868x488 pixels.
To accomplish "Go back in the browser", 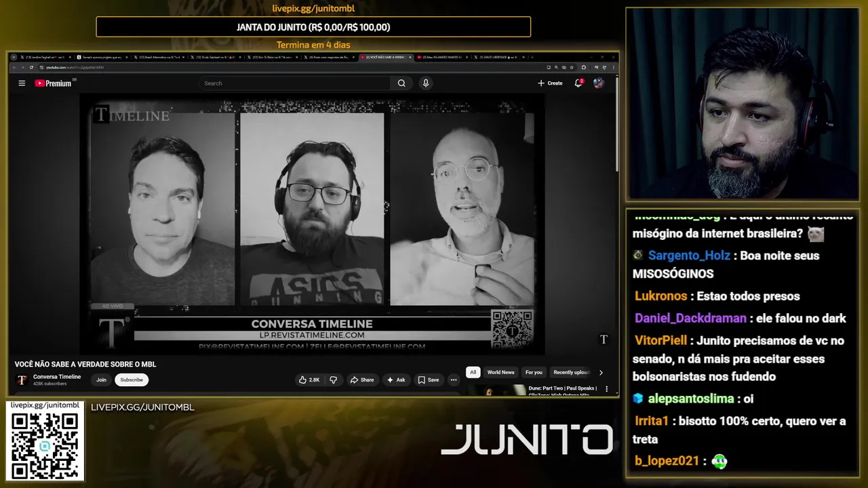I will click(14, 68).
